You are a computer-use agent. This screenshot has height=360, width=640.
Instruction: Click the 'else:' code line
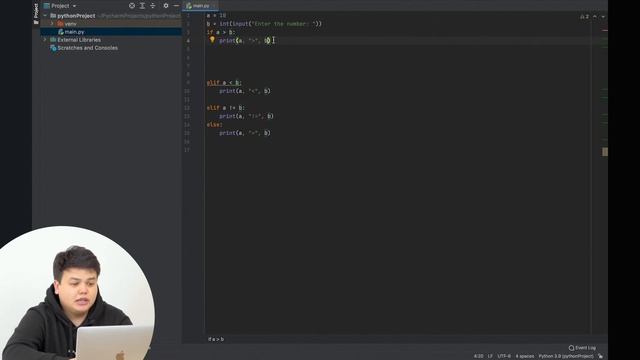pyautogui.click(x=215, y=124)
